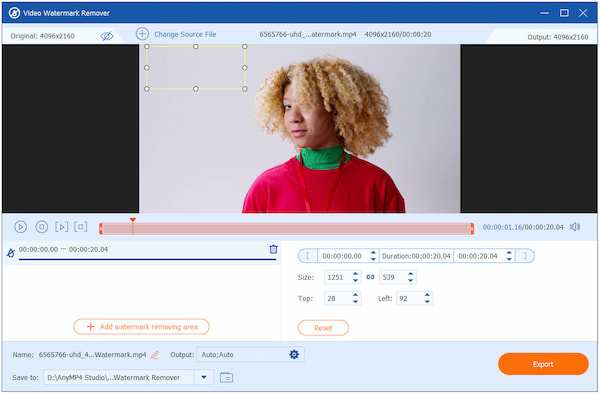Viewport: 600px width, 394px height.
Task: Set start point with left bracket button
Action: point(308,256)
